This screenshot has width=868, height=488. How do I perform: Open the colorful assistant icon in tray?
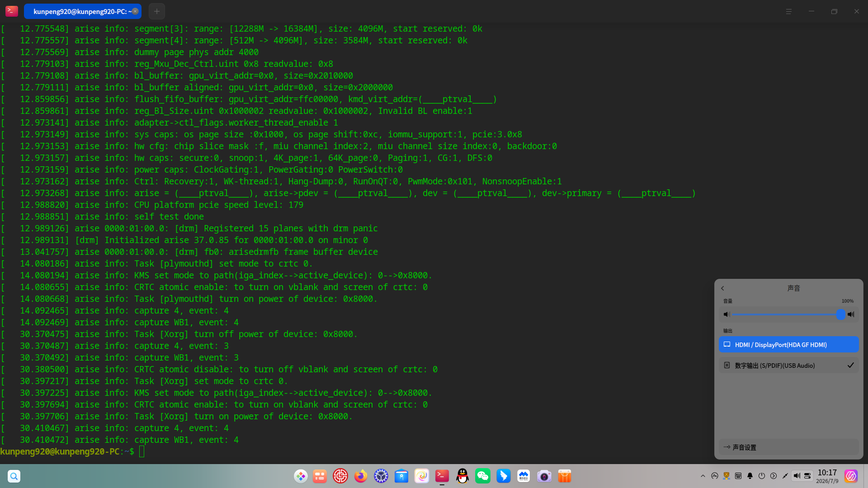851,476
